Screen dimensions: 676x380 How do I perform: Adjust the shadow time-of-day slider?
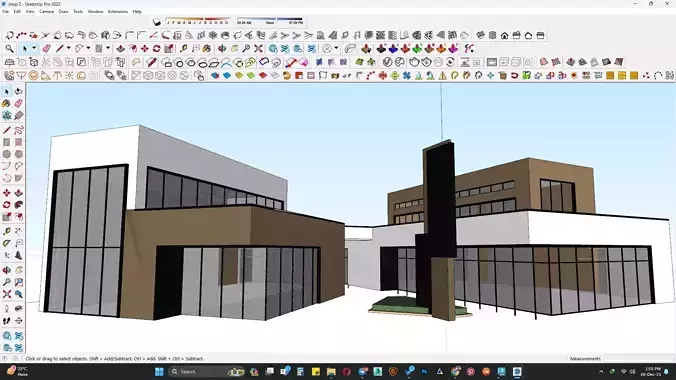click(x=270, y=21)
